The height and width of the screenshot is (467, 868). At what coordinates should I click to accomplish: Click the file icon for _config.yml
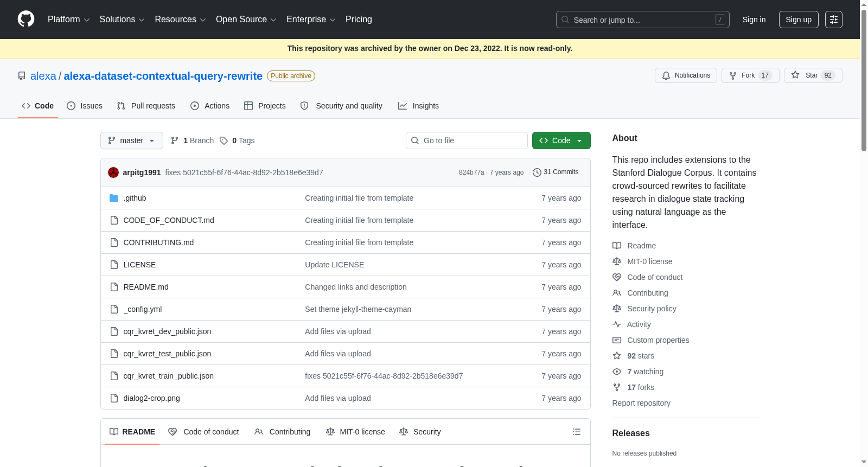coord(114,309)
